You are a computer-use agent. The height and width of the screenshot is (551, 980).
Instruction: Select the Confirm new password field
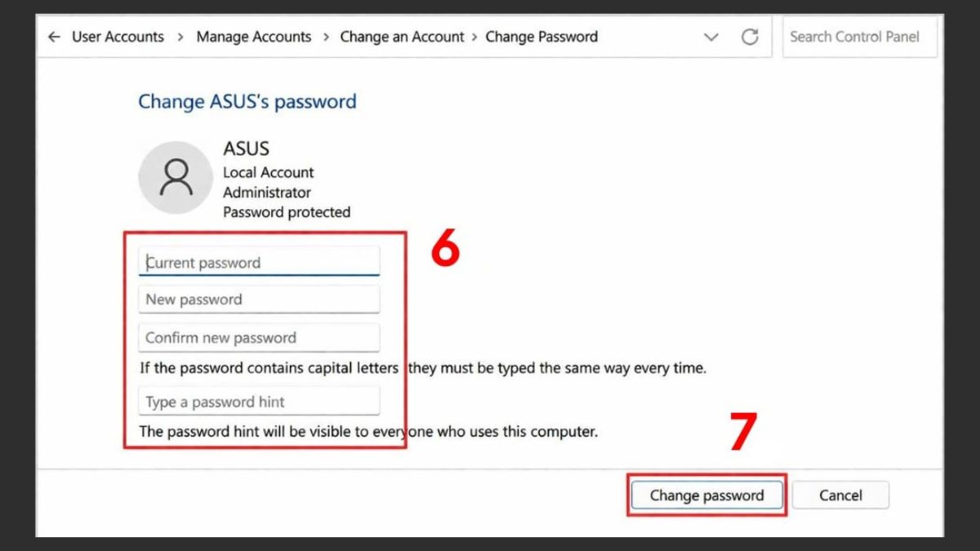pyautogui.click(x=259, y=337)
